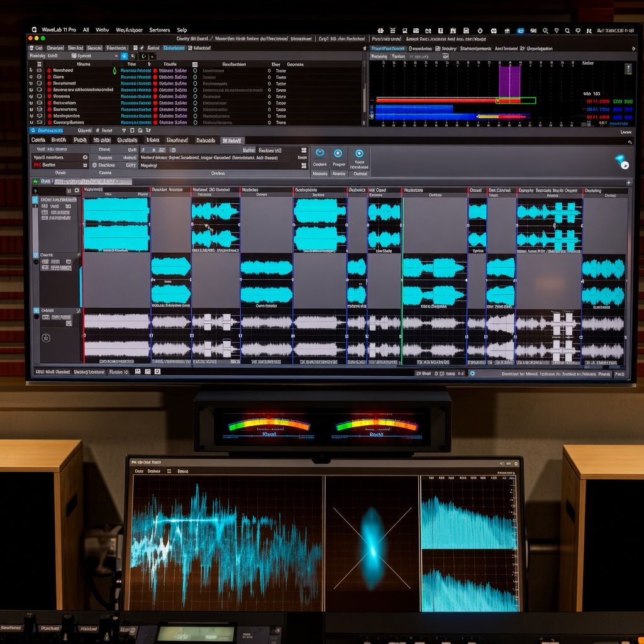The height and width of the screenshot is (644, 644).
Task: Toggle the checkmark box under the meter tab row
Action: pyautogui.click(x=446, y=56)
